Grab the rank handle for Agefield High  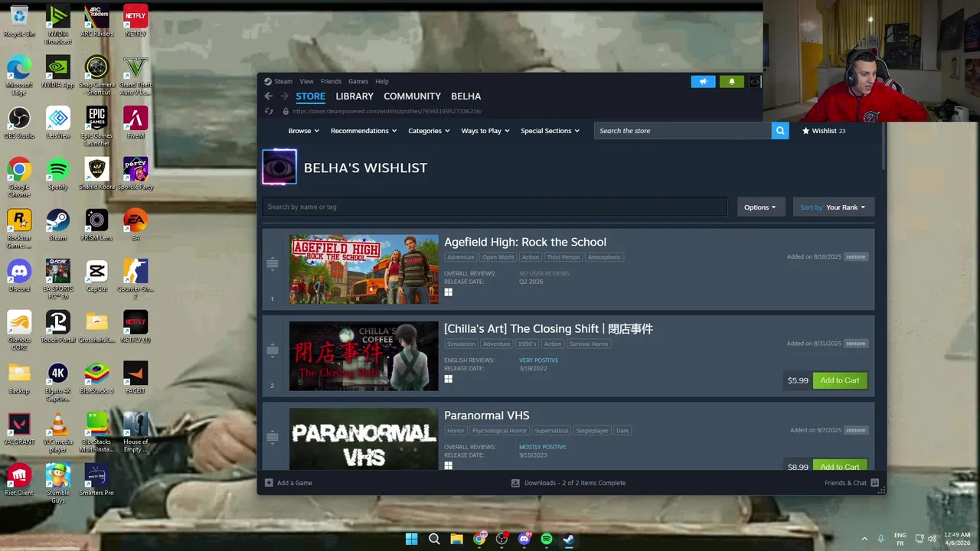[x=272, y=264]
